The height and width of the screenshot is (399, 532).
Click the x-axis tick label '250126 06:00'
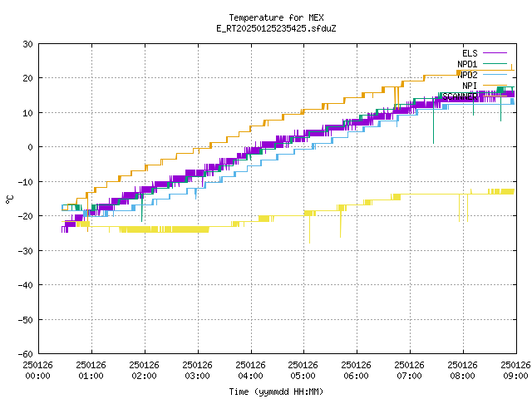[x=356, y=370]
